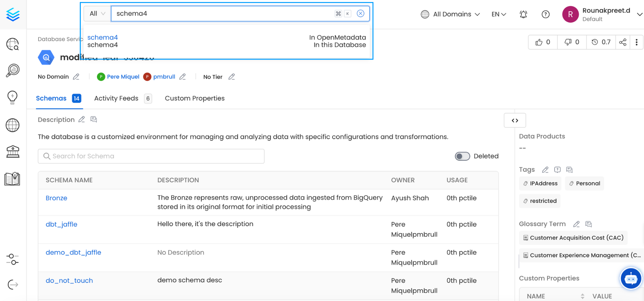Click the BigQuery database service icon

pyautogui.click(x=46, y=57)
